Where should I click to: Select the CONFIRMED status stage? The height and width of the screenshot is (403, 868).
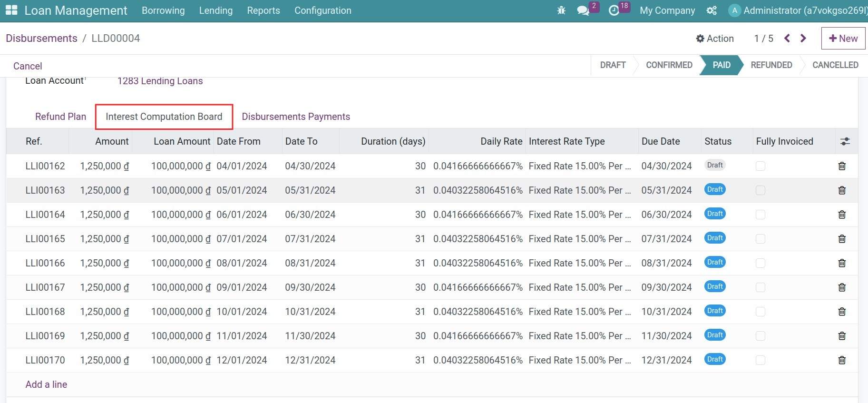pos(669,65)
